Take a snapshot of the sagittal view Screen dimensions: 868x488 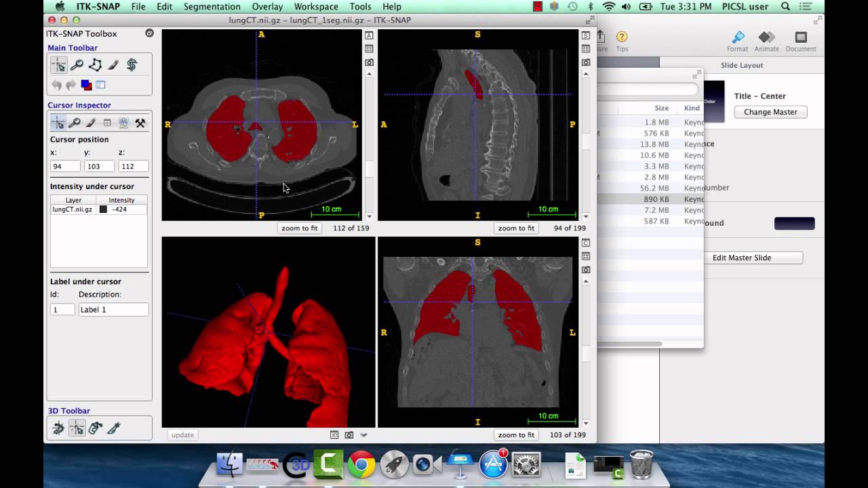tap(586, 62)
